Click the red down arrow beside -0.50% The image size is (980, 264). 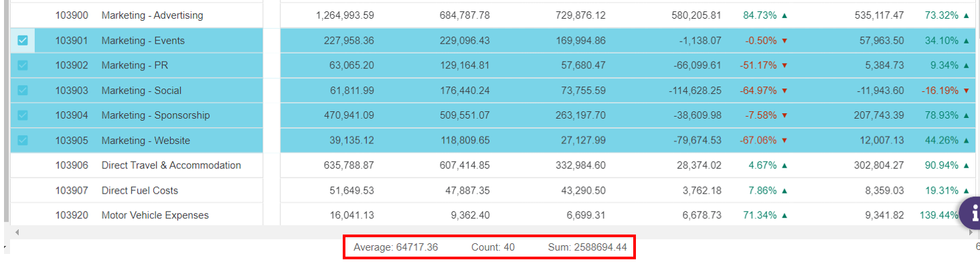point(785,41)
